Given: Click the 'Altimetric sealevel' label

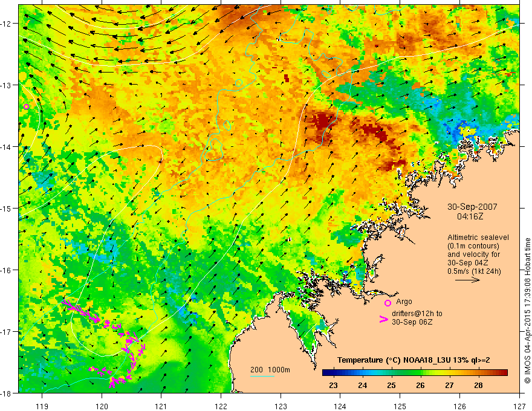Looking at the screenshot, I should point(478,238).
